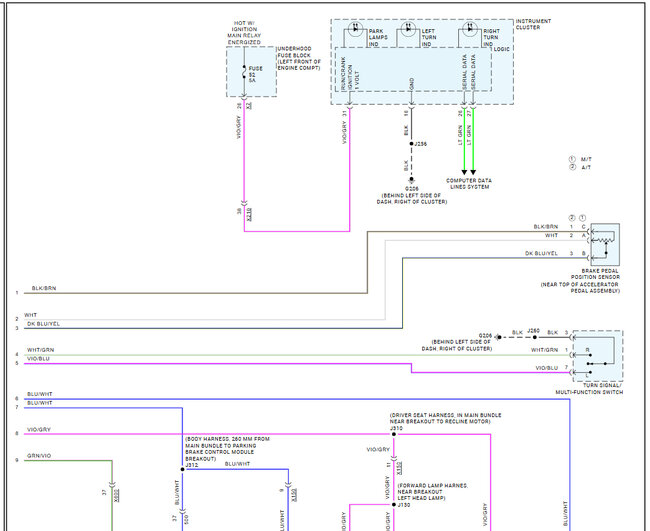Click the Fuse 52 symbol in fuse block
The height and width of the screenshot is (531, 650).
pyautogui.click(x=244, y=72)
